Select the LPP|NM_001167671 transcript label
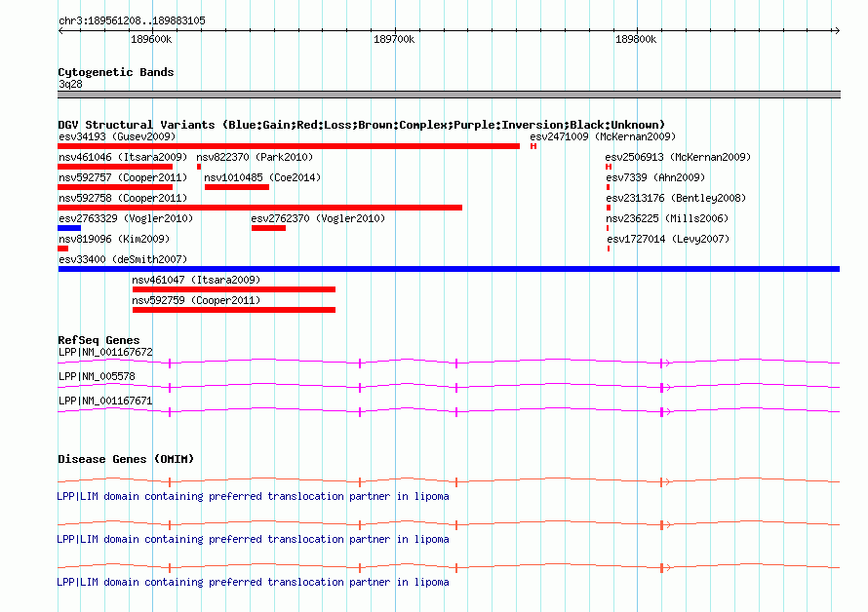 (x=105, y=401)
